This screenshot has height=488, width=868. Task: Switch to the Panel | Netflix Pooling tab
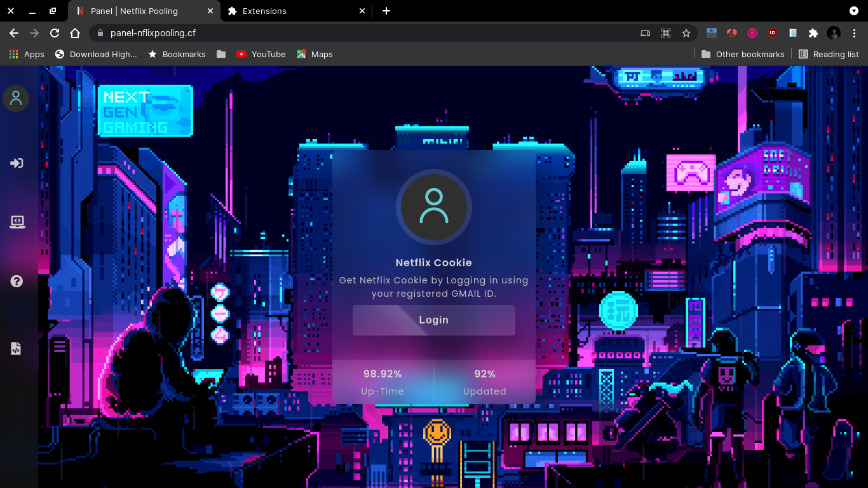145,11
